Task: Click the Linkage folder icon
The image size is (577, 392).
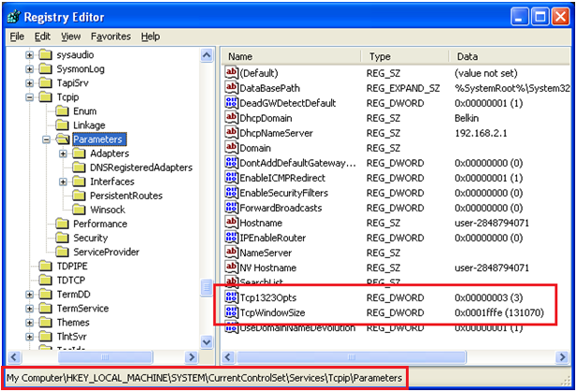Action: (x=62, y=125)
